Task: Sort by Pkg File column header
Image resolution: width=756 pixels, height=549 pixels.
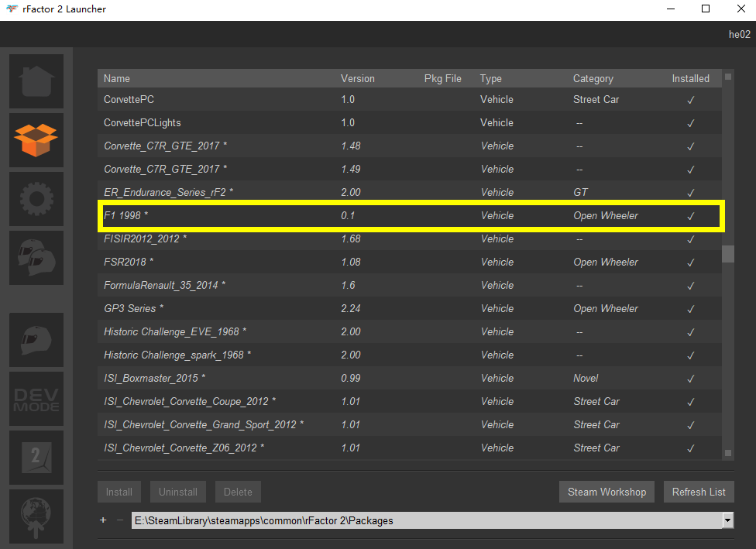Action: (x=442, y=78)
